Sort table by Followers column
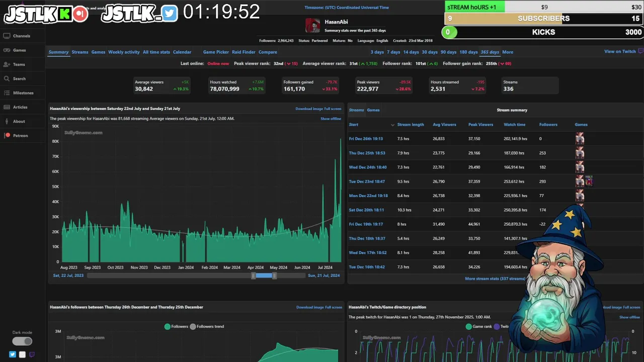This screenshot has height=362, width=644. point(548,125)
